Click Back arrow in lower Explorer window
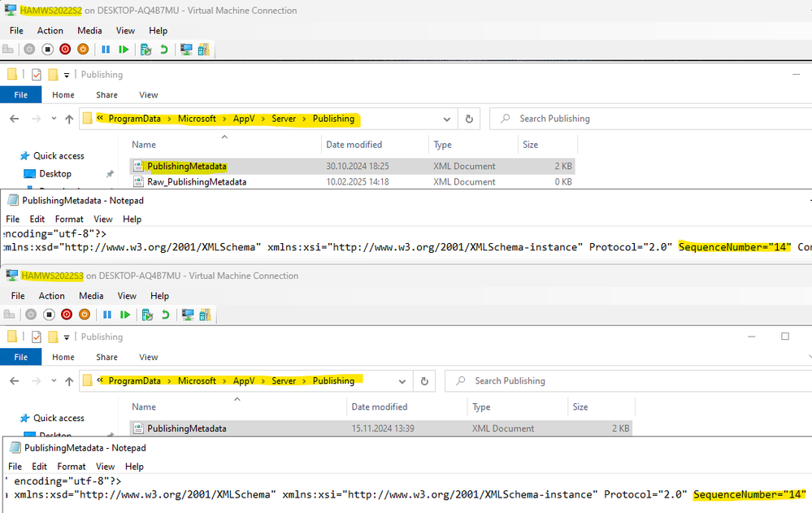The image size is (812, 513). (15, 380)
